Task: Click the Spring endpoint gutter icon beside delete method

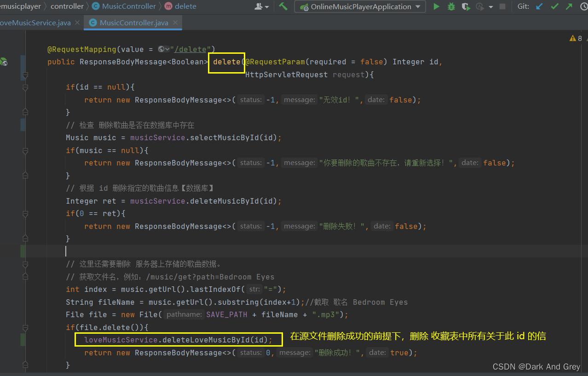Action: (x=4, y=62)
